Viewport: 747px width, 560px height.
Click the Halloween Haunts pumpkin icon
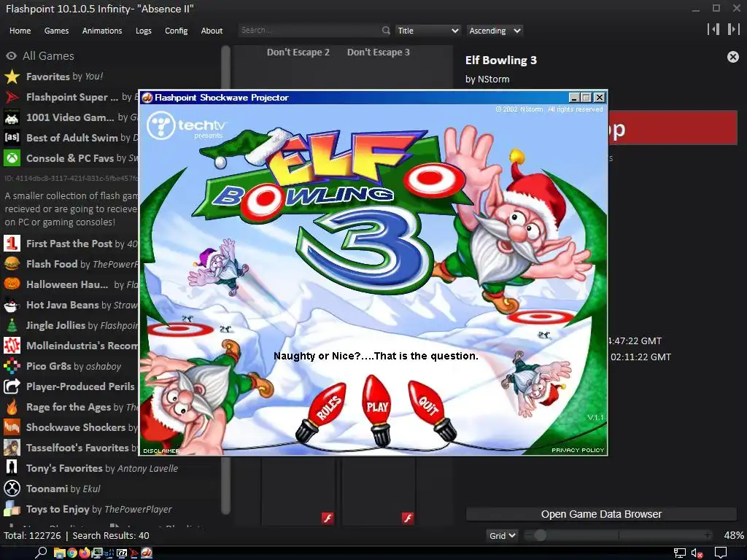(12, 284)
